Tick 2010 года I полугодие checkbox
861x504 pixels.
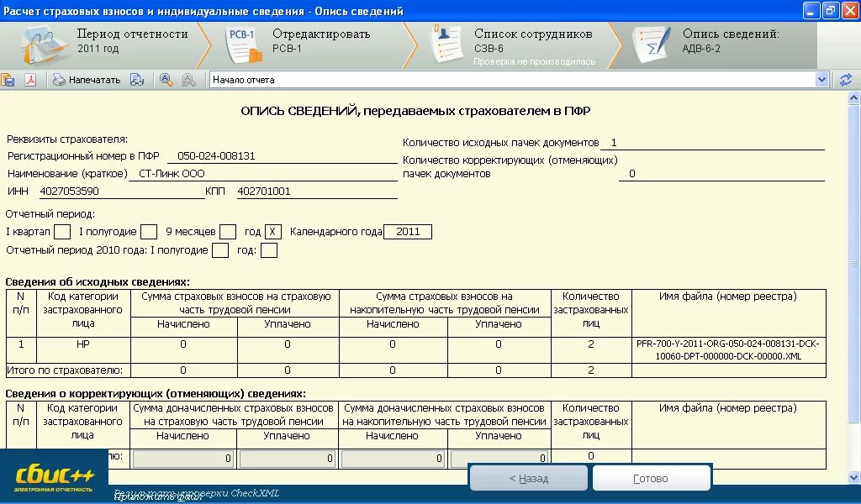click(x=220, y=250)
